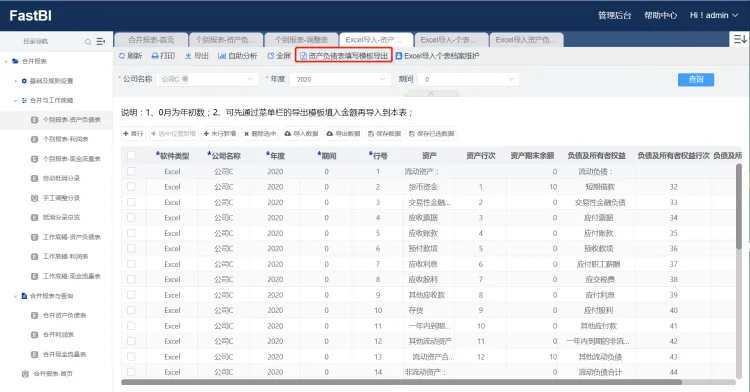Collapse the filter panel with the up chevron
750x392 pixels.
pos(431,94)
